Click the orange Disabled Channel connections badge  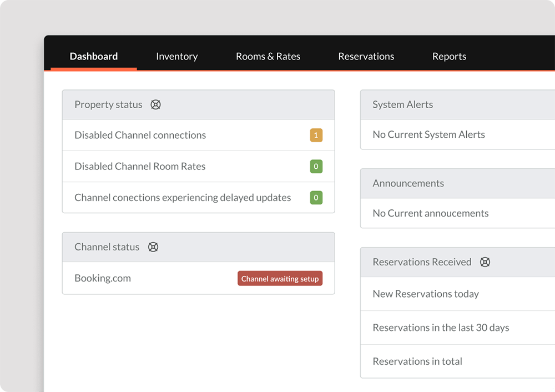[316, 135]
